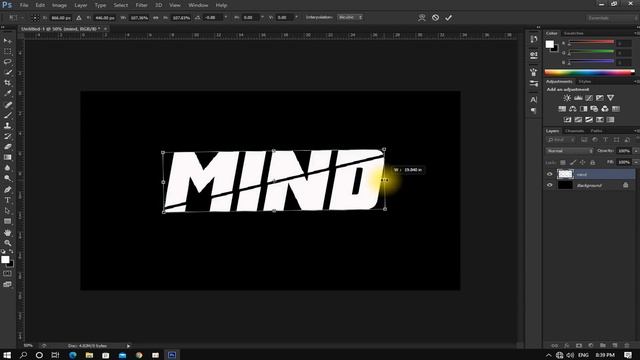Toggle relative positioning triangle in options bar
This screenshot has width=640, height=360.
point(79,18)
